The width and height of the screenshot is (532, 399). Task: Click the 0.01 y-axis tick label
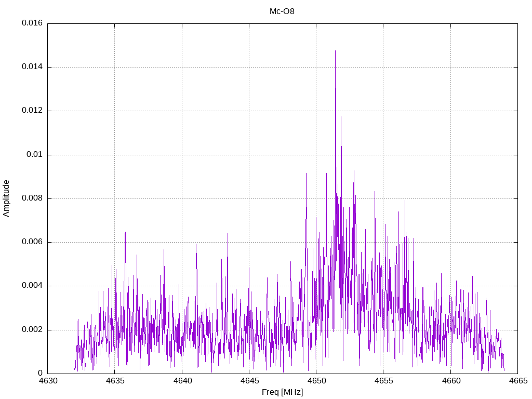pyautogui.click(x=35, y=155)
